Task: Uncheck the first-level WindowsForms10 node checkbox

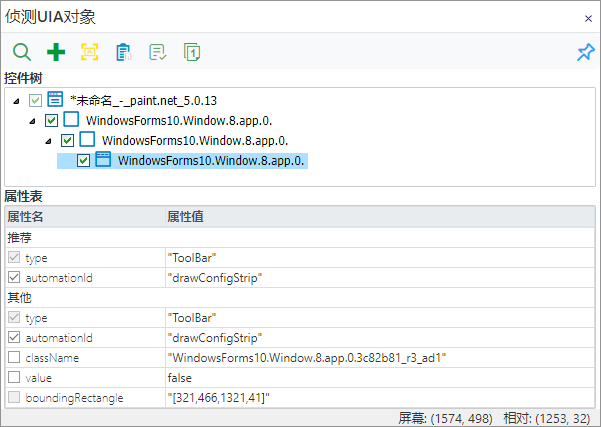Action: coord(51,120)
